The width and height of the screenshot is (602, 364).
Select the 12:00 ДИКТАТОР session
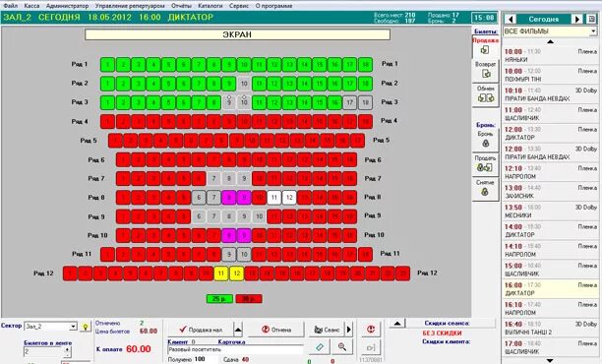[551, 133]
